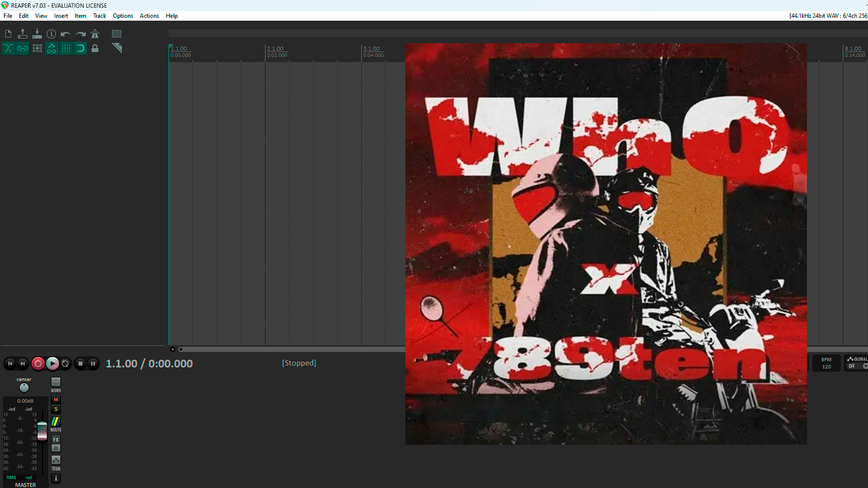Click timeline ruler at measure 8.1.00

click(853, 49)
